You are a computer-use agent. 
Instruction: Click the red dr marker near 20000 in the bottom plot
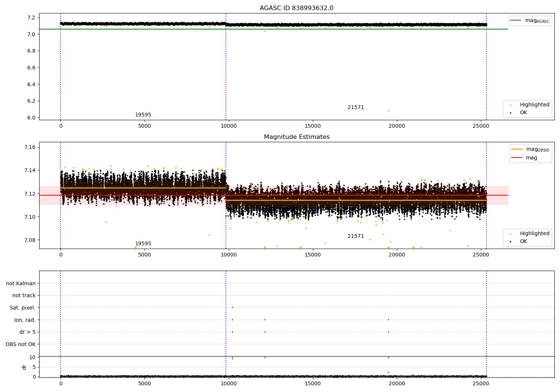tap(388, 357)
